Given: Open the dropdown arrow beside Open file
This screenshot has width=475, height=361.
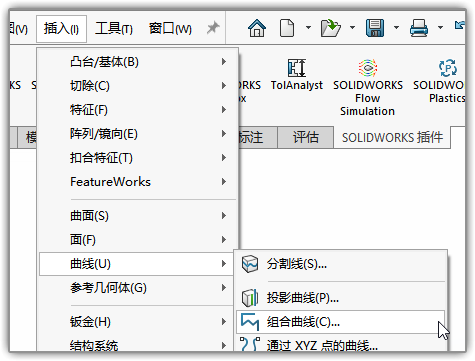Looking at the screenshot, I should pyautogui.click(x=352, y=28).
